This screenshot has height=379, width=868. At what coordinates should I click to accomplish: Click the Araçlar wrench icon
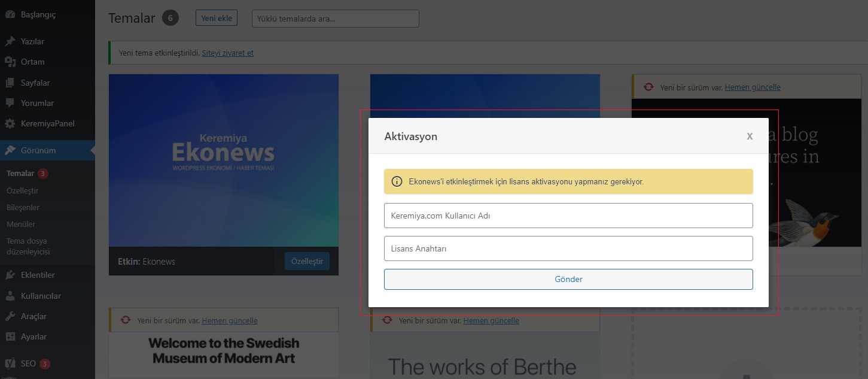click(10, 316)
